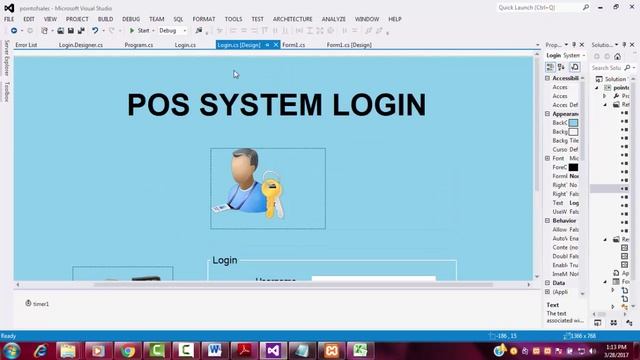Switch to the Error List tab
This screenshot has width=640, height=360.
26,45
